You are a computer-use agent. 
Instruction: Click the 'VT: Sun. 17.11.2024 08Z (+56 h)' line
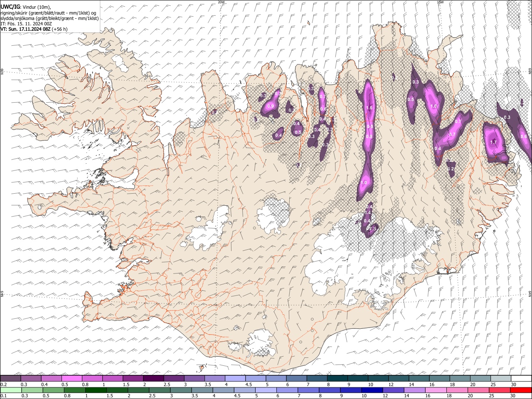point(34,29)
